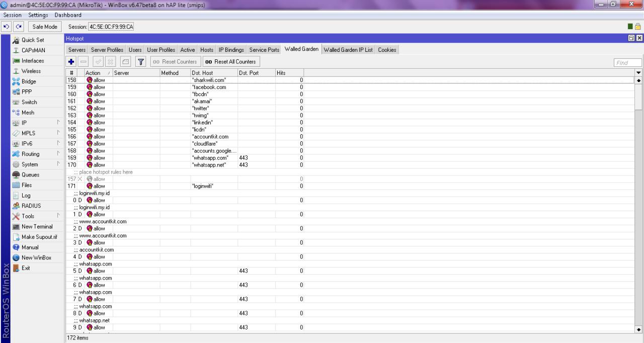This screenshot has height=343, width=644.
Task: Click the Find search field
Action: 628,63
